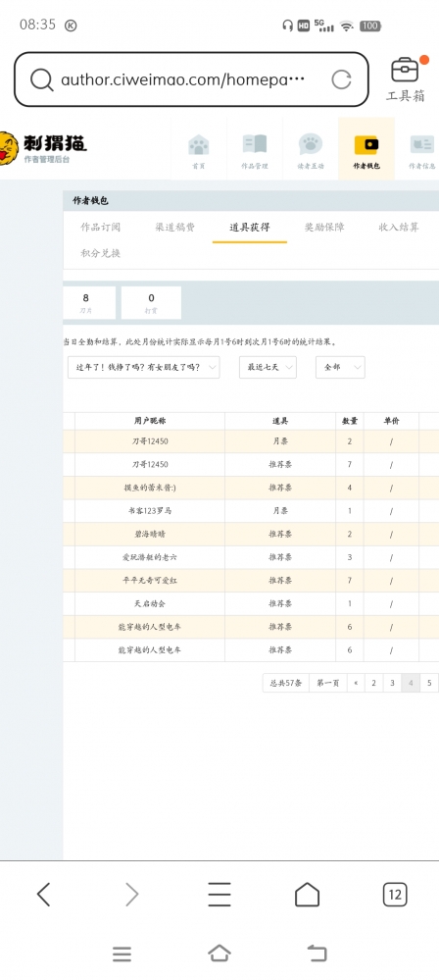Open the browser hamburger menu
This screenshot has width=439, height=980.
219,895
